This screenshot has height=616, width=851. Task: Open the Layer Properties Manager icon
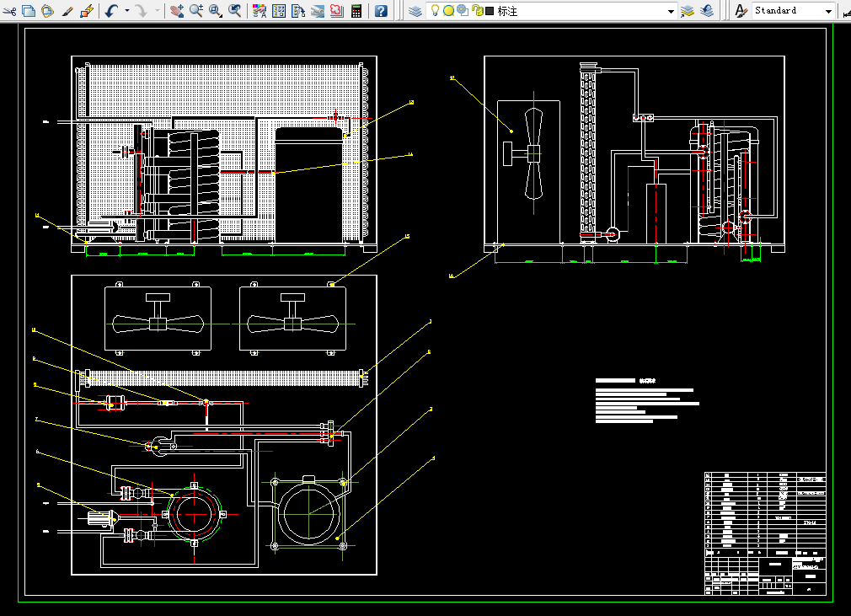415,10
